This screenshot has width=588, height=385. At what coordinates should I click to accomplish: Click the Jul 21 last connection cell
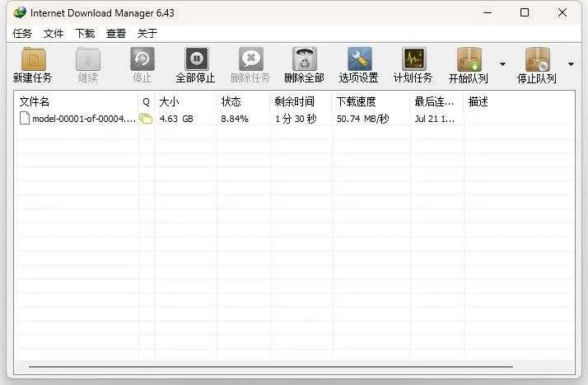click(x=435, y=119)
